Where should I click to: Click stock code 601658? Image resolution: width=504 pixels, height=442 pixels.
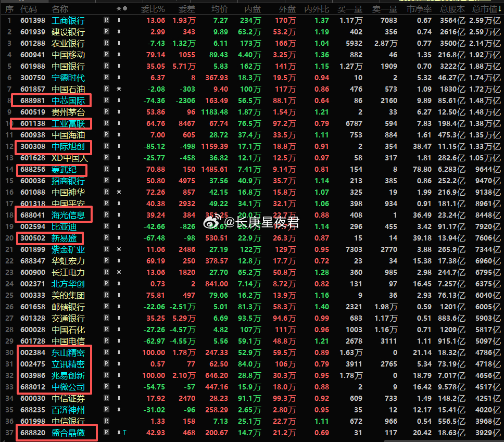coord(33,307)
